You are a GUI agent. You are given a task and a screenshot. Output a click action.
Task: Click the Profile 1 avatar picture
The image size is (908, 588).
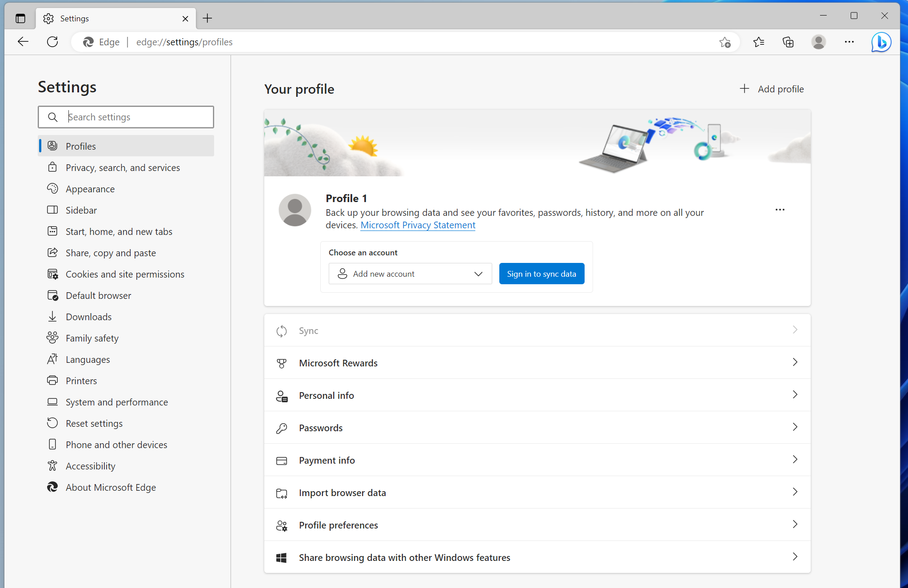[x=295, y=210]
